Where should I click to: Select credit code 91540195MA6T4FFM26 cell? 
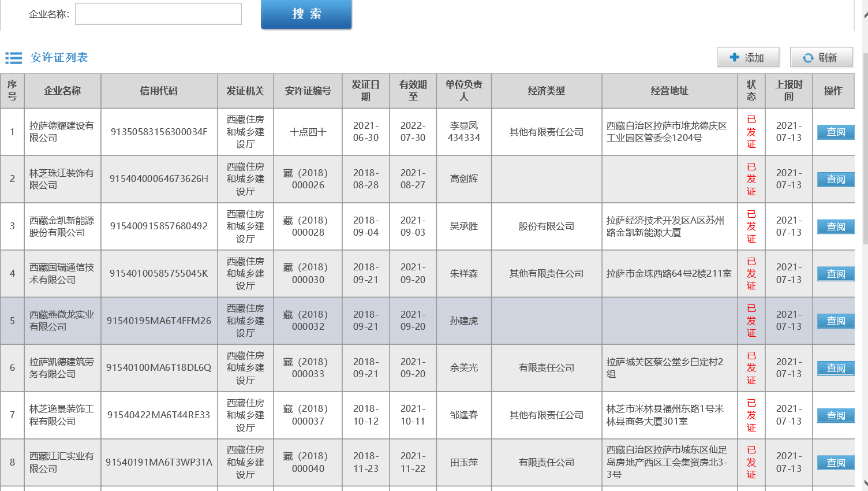pos(159,321)
